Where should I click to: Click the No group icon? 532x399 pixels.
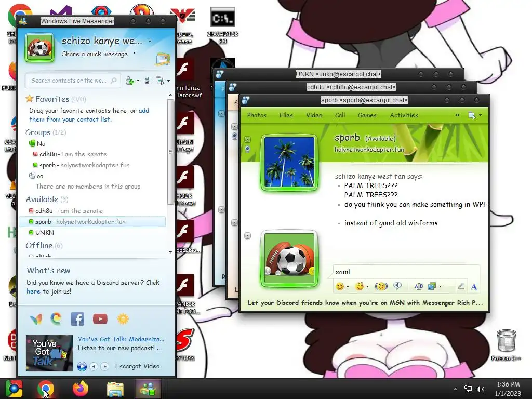click(x=32, y=143)
